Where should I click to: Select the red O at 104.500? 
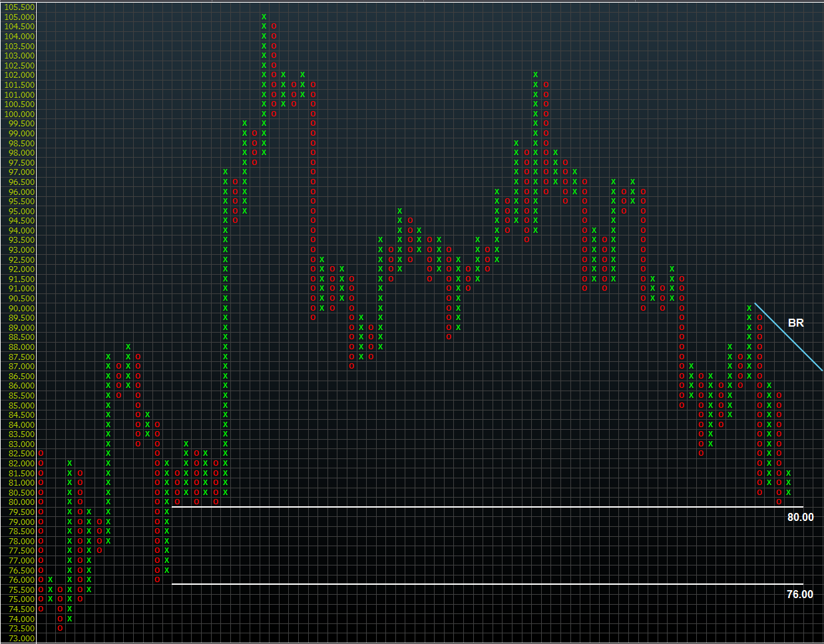point(274,27)
